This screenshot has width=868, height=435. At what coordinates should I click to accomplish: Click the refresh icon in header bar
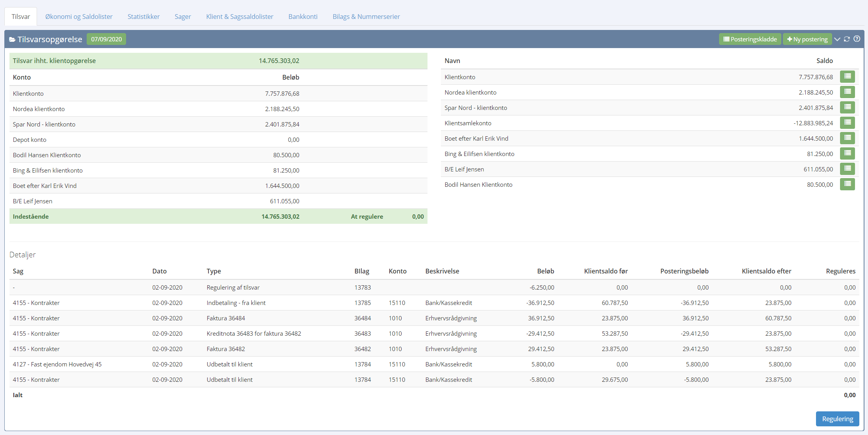coord(847,39)
